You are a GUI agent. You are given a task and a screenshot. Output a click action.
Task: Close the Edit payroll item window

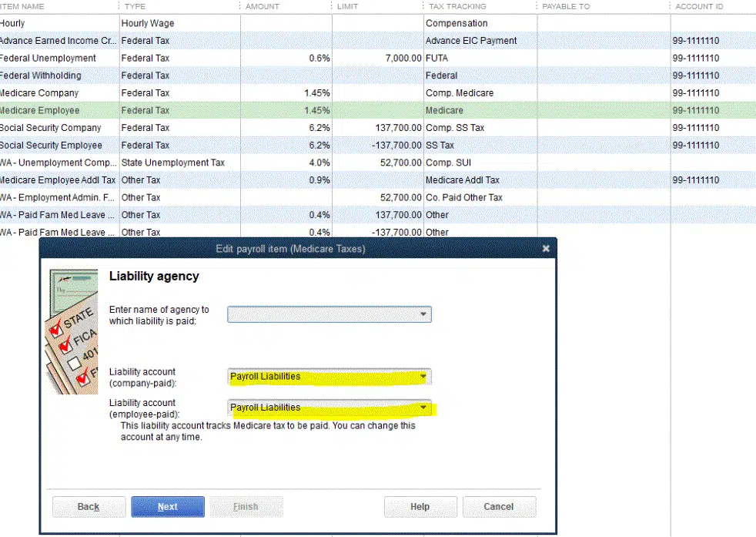546,248
